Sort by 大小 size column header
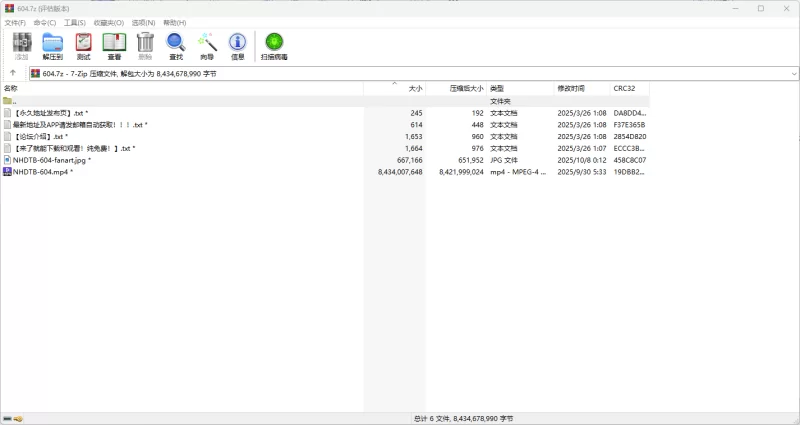The width and height of the screenshot is (800, 425). pos(415,88)
